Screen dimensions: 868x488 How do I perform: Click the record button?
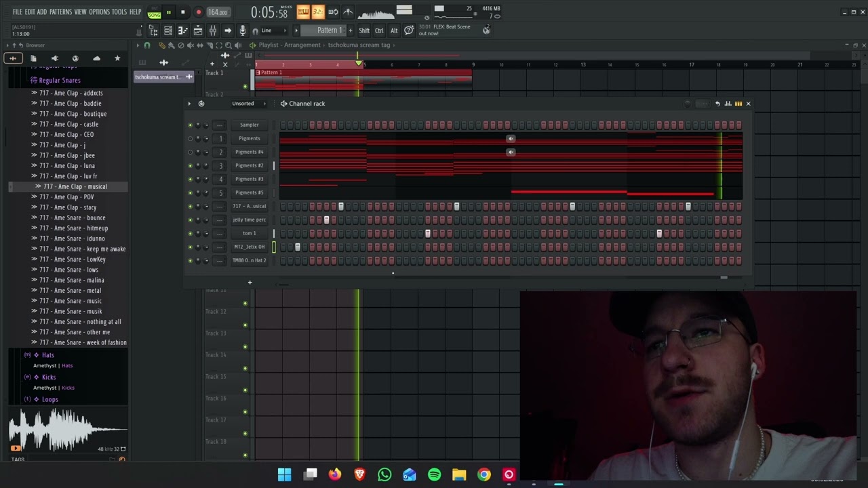[x=198, y=12]
